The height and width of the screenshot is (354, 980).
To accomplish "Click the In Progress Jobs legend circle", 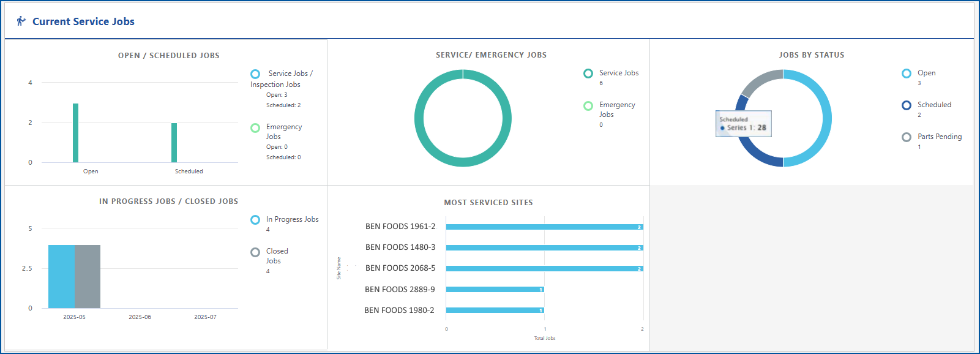I will coord(255,220).
